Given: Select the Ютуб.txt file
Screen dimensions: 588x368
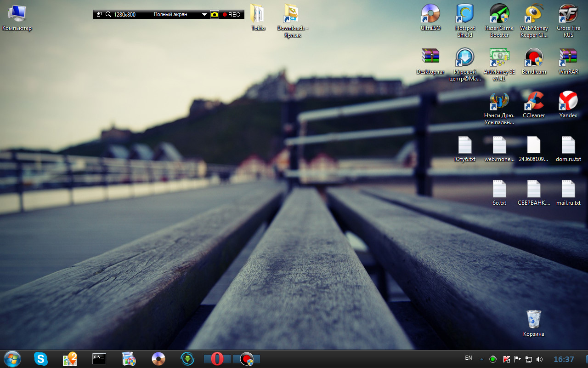Looking at the screenshot, I should pyautogui.click(x=465, y=149).
